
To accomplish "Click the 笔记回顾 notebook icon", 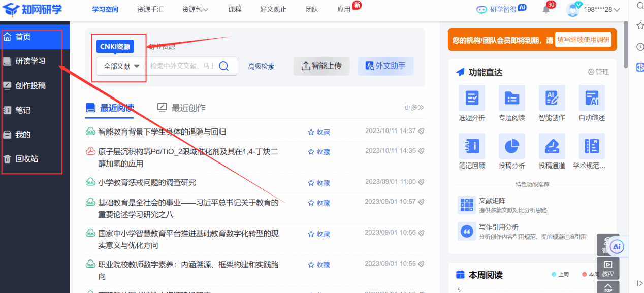I will [x=471, y=146].
